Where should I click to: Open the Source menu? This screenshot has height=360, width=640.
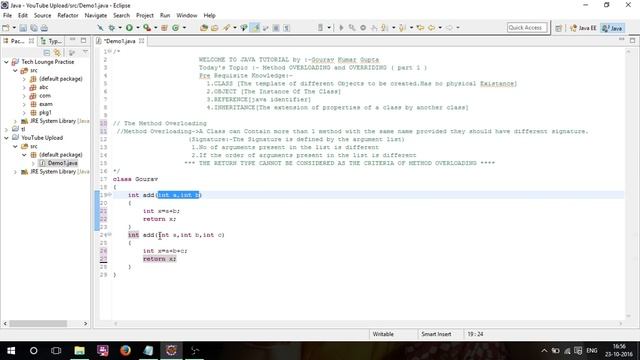pyautogui.click(x=42, y=16)
